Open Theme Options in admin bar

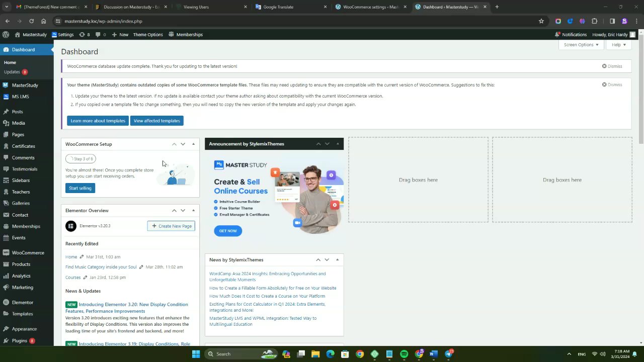click(148, 35)
